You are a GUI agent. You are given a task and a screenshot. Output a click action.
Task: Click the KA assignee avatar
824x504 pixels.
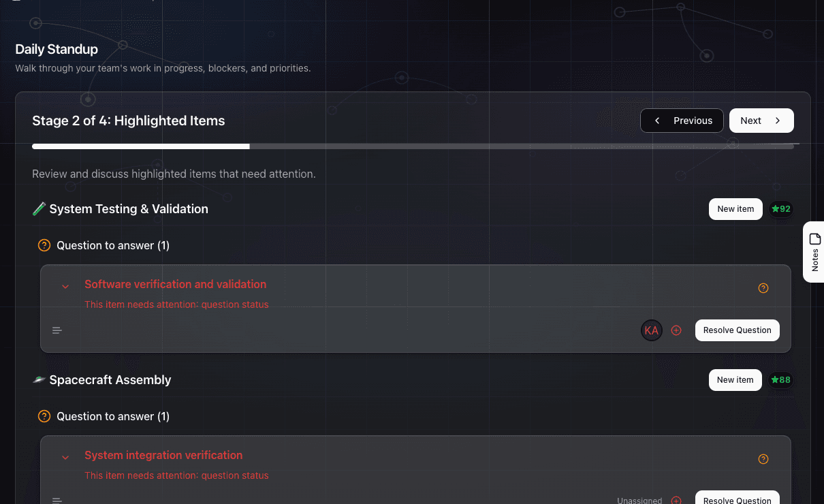[x=651, y=330]
